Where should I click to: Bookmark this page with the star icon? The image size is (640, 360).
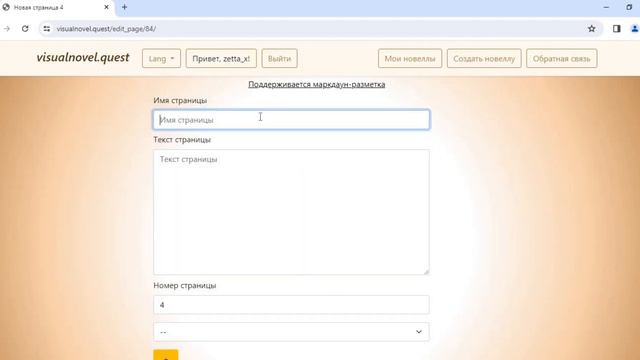tap(591, 29)
